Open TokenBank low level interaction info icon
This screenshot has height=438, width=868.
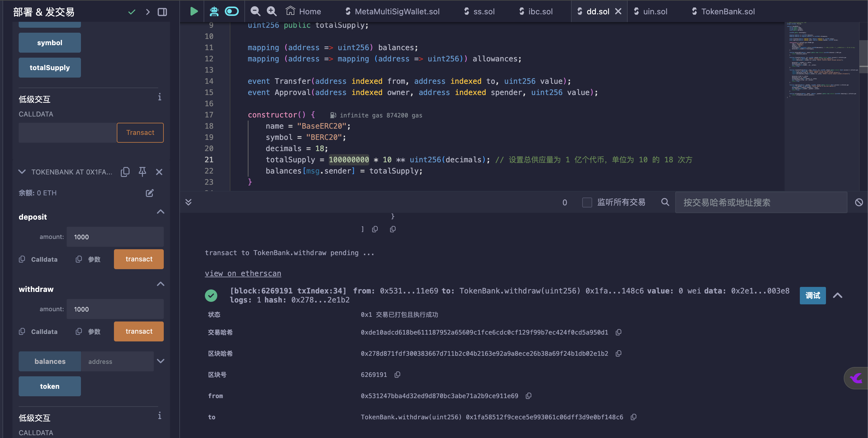point(159,416)
